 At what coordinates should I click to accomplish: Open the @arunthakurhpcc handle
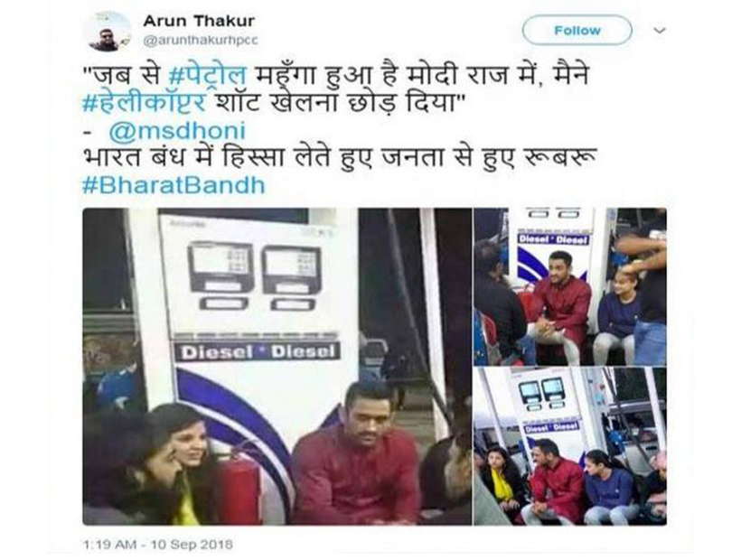click(201, 41)
